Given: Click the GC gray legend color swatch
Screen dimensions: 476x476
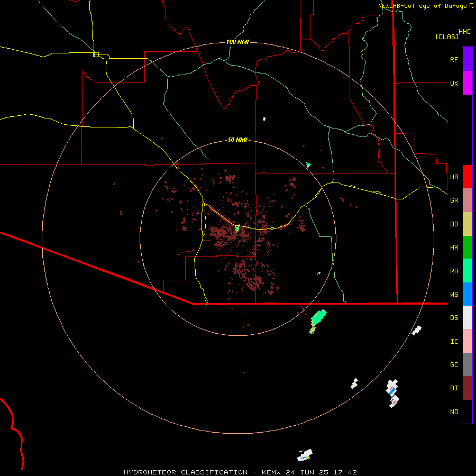Looking at the screenshot, I should pyautogui.click(x=467, y=364).
